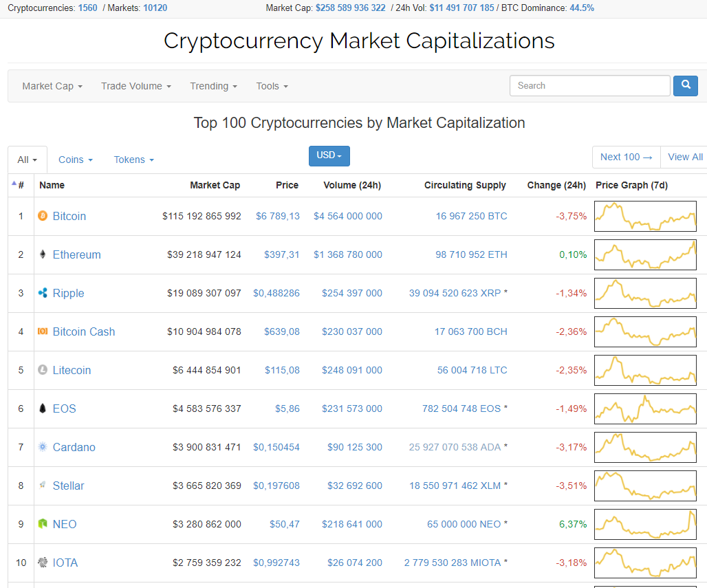The height and width of the screenshot is (588, 707).
Task: Open the Cardano coin link
Action: (74, 447)
